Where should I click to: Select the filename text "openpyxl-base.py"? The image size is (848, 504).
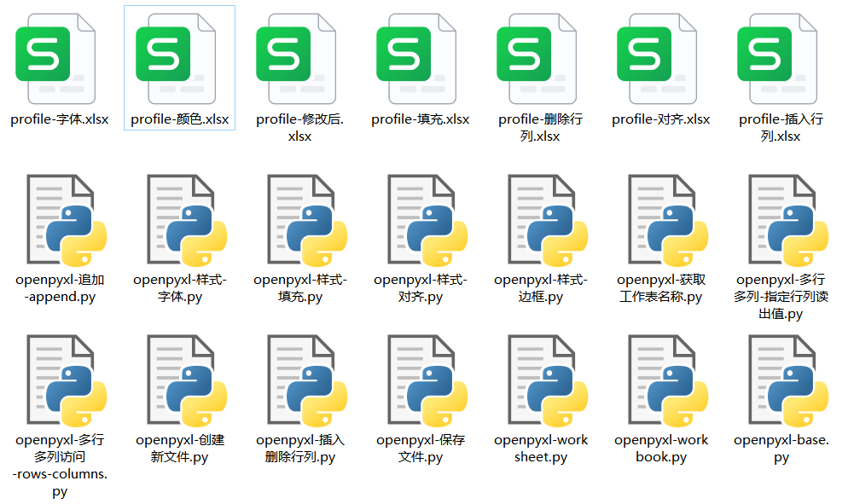pos(781,449)
